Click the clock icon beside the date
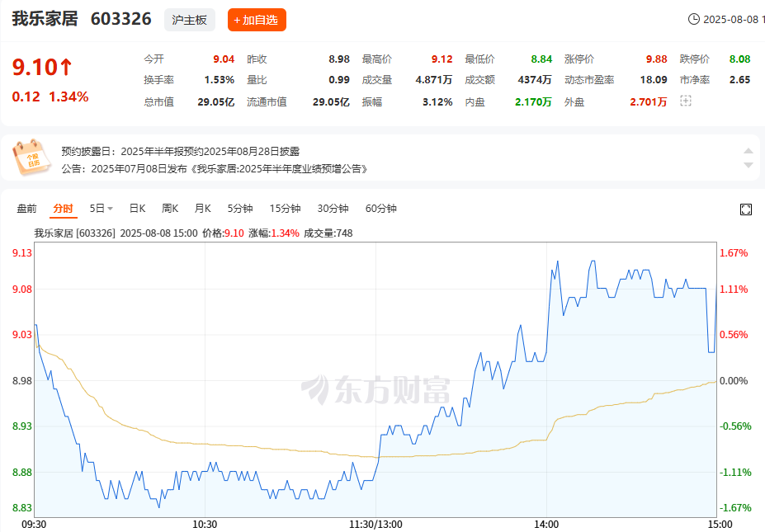Viewport: 765px width, 532px height. pos(693,19)
